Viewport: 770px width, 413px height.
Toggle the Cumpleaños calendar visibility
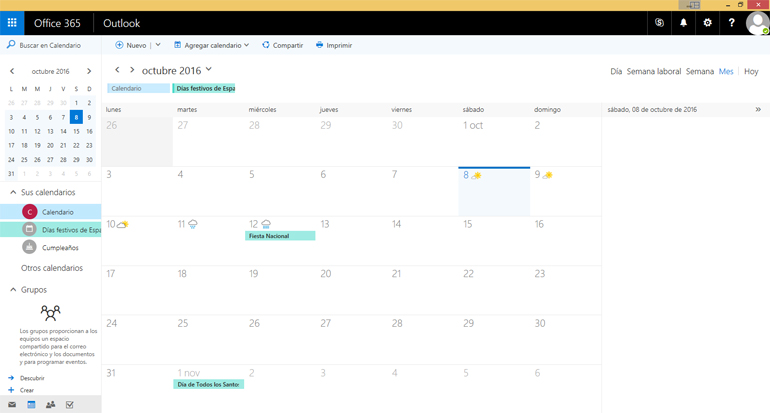pyautogui.click(x=60, y=248)
